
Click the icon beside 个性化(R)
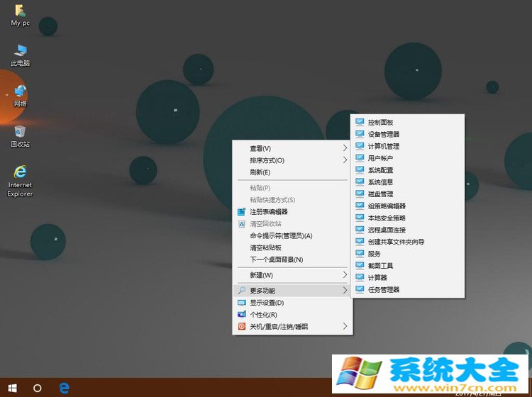[x=241, y=315]
